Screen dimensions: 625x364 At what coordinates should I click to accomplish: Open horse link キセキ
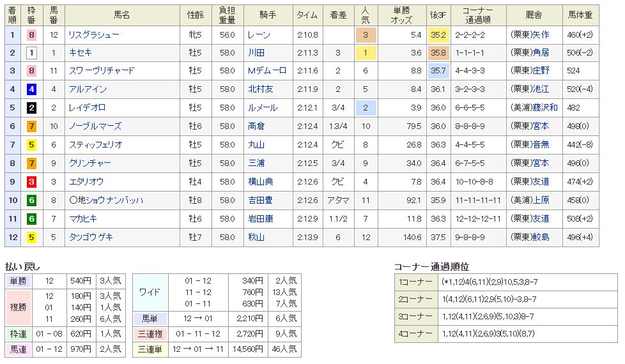(81, 52)
